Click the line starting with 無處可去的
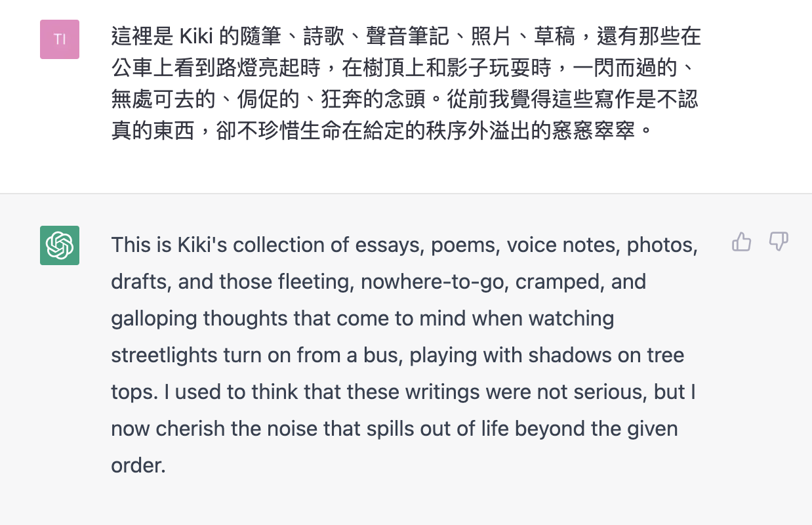Image resolution: width=812 pixels, height=525 pixels. click(405, 100)
